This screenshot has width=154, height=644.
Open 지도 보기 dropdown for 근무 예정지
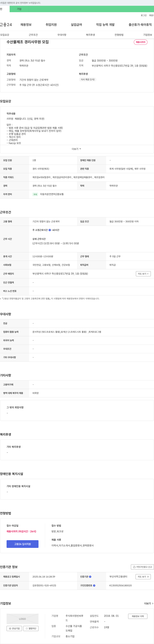[143, 274]
